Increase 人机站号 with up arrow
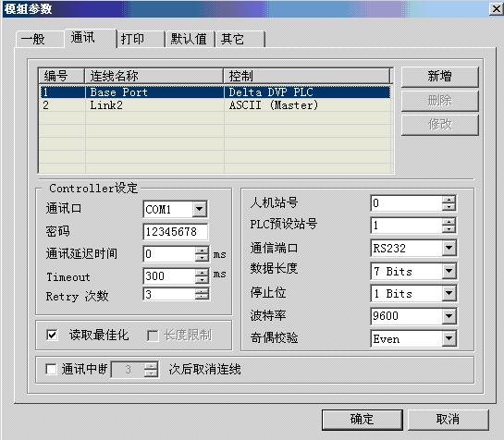Viewport: 504px width, 440px height. [449, 200]
